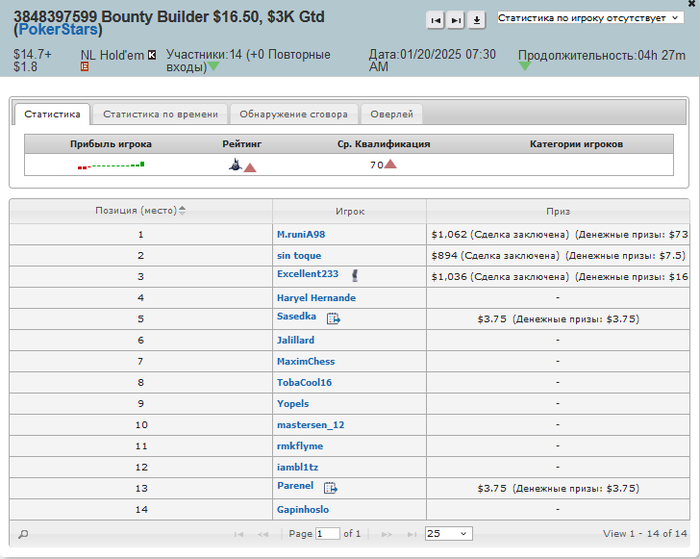This screenshot has height=559, width=700.
Task: Open Parenel player profile
Action: click(295, 486)
